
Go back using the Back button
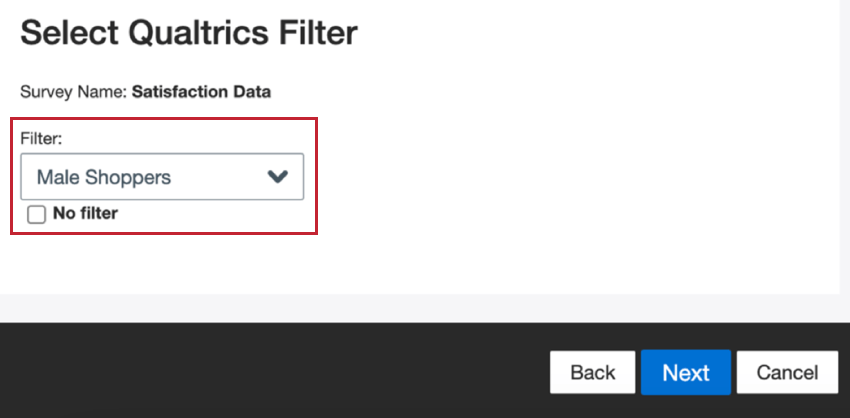coord(592,372)
